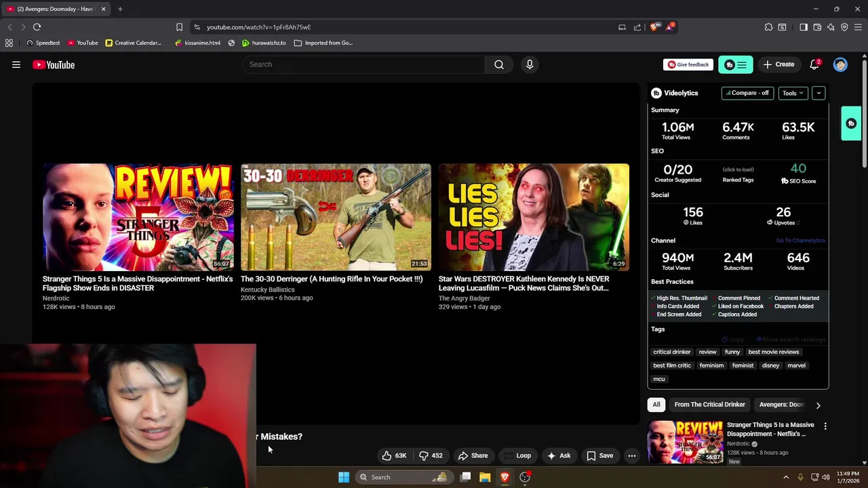Show hidden system tray icons
Screen dimensions: 868x488
pyautogui.click(x=786, y=477)
